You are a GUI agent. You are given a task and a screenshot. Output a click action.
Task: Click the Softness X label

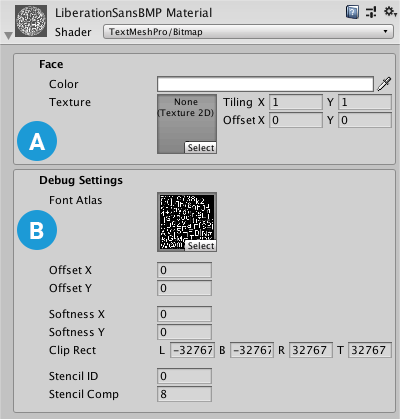click(x=77, y=314)
